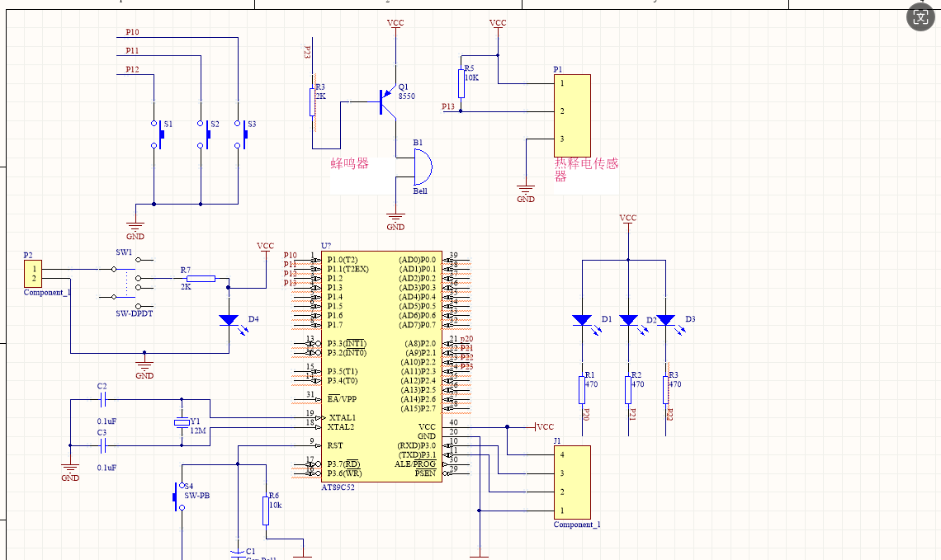
Task: Select push button S1 symbol
Action: click(157, 134)
